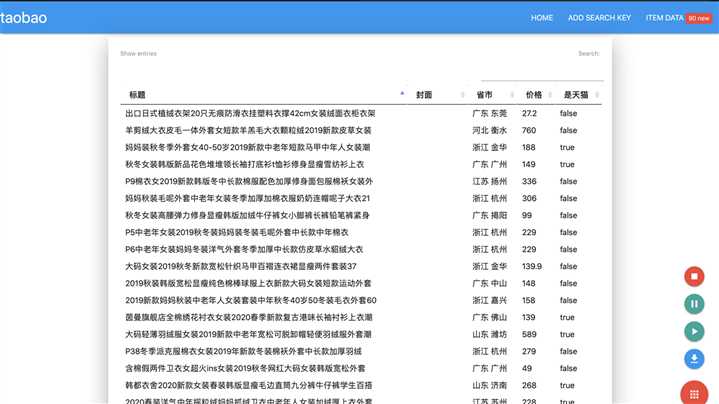Select row starting with 秋冬女装高腰弹力

(x=361, y=215)
